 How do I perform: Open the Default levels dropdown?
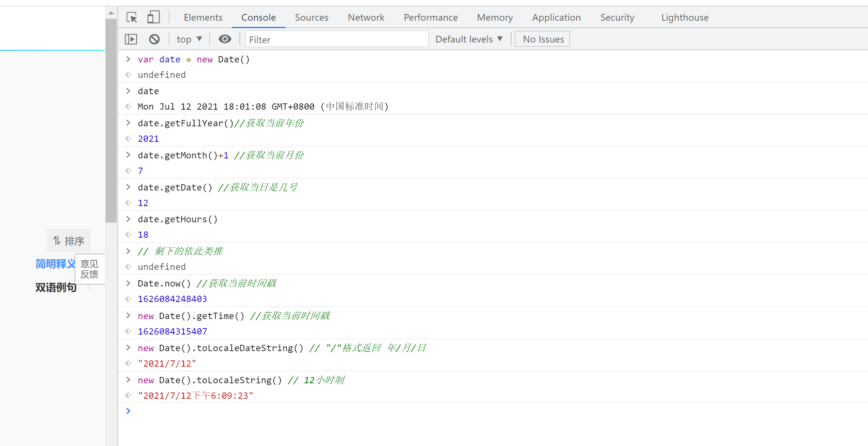469,39
